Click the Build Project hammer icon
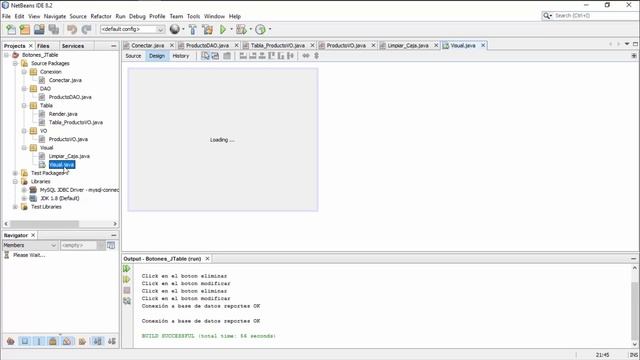 coord(193,29)
